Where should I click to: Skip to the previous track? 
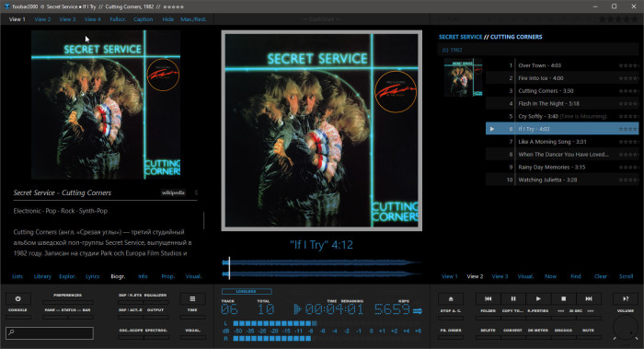pyautogui.click(x=488, y=299)
